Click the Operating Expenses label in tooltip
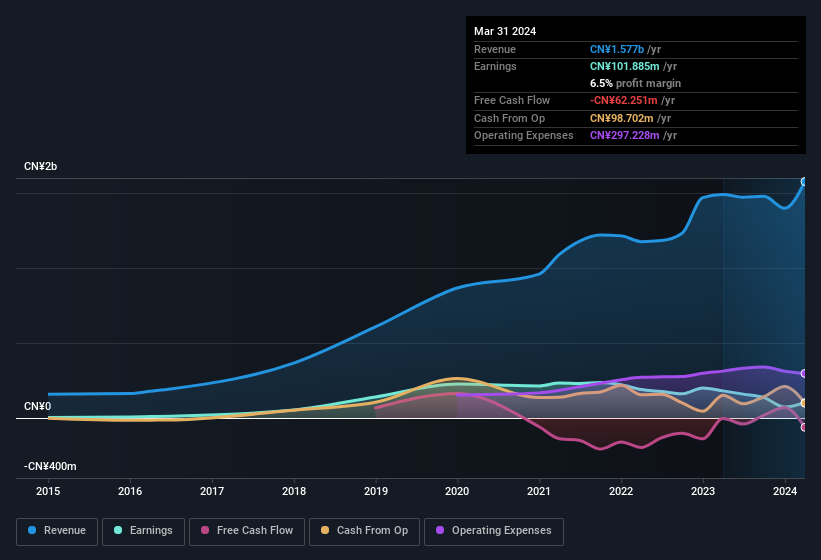The height and width of the screenshot is (560, 821). 524,136
